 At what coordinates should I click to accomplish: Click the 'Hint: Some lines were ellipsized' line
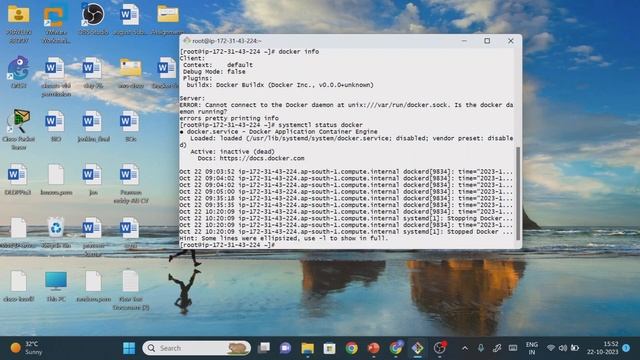tap(284, 238)
